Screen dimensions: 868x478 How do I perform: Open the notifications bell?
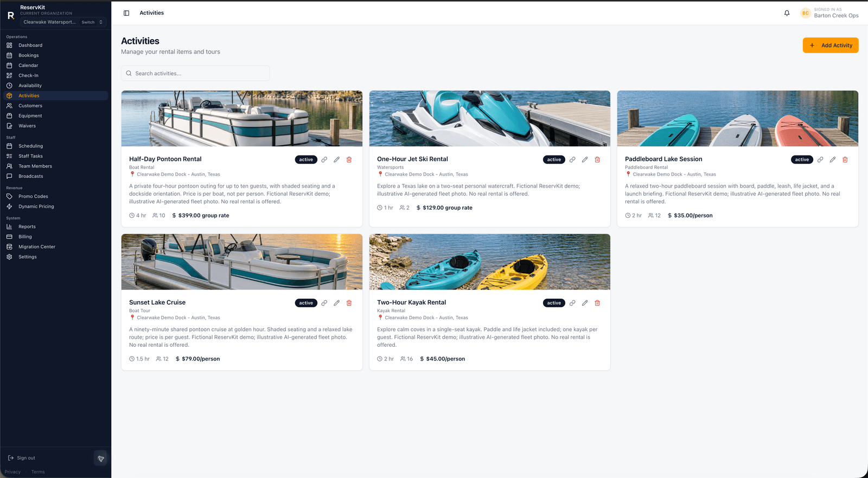(x=787, y=13)
